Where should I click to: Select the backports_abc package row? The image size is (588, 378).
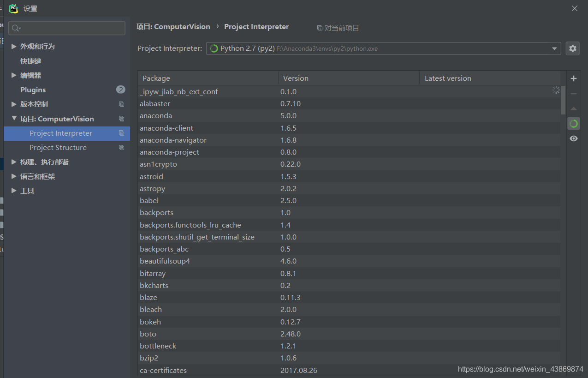pos(349,249)
